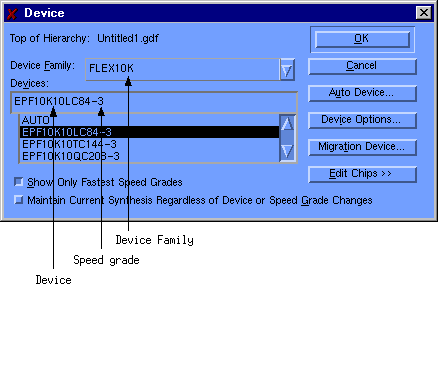Image resolution: width=439 pixels, height=377 pixels.
Task: Click the Cancel button
Action: pos(362,66)
